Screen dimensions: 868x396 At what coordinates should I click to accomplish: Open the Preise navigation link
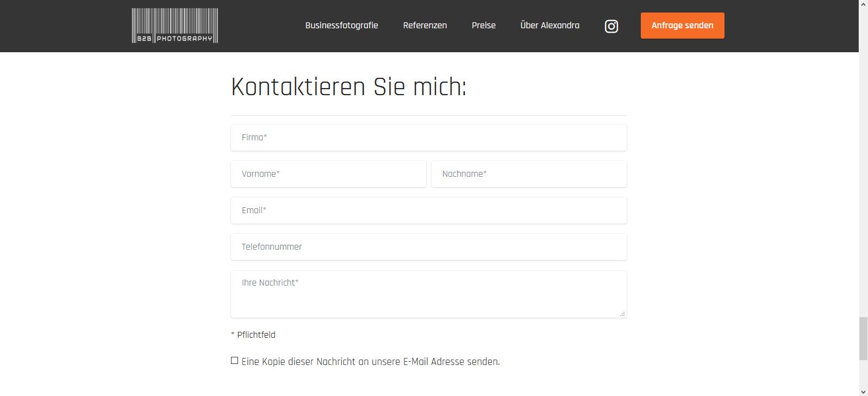(x=483, y=26)
